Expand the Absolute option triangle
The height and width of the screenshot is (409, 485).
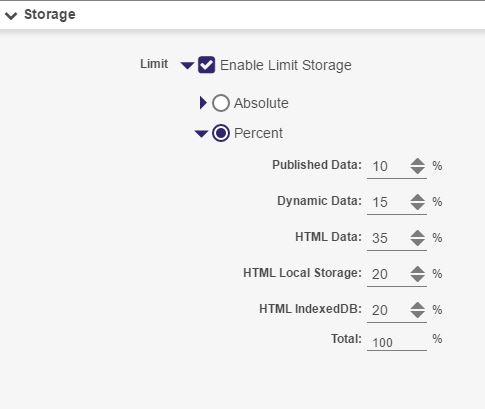[x=203, y=103]
